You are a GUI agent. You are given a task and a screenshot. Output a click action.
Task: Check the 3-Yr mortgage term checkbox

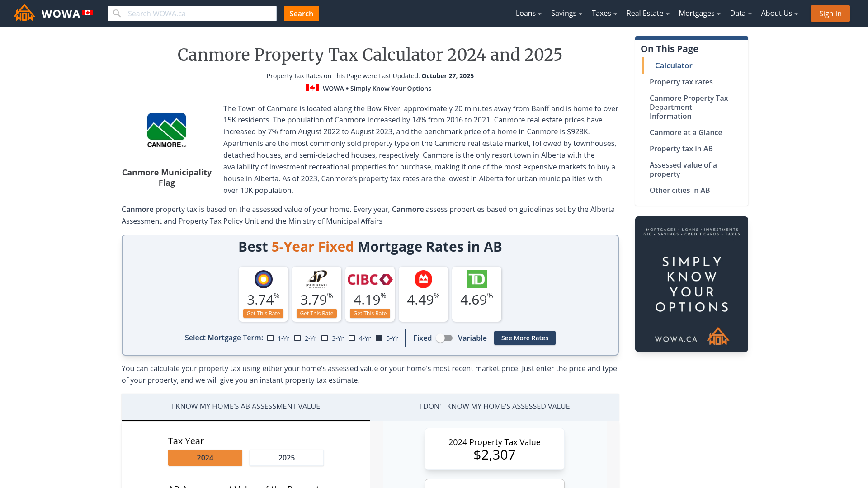point(325,338)
